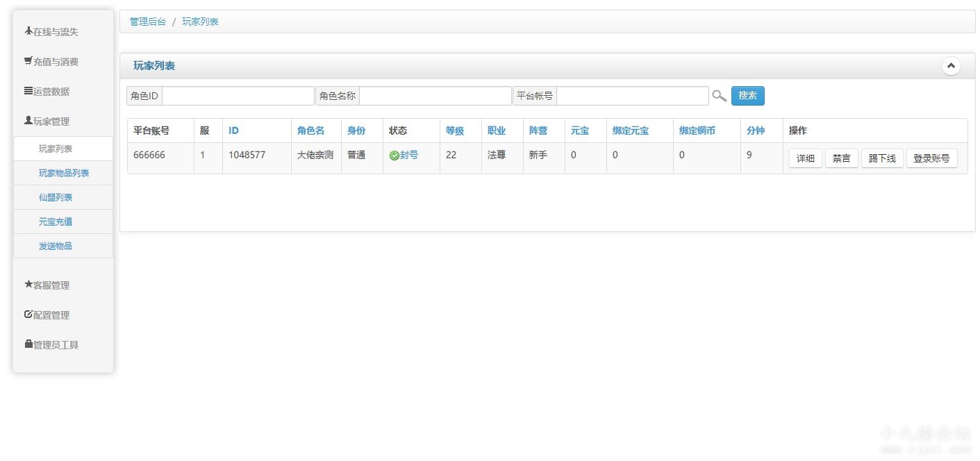Focus the 角色ID input field
This screenshot has height=461, width=980.
tap(238, 96)
